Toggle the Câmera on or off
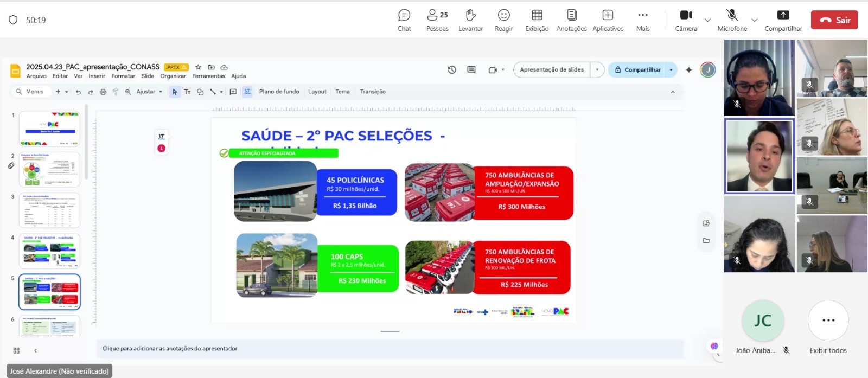This screenshot has height=378, width=868. (686, 20)
